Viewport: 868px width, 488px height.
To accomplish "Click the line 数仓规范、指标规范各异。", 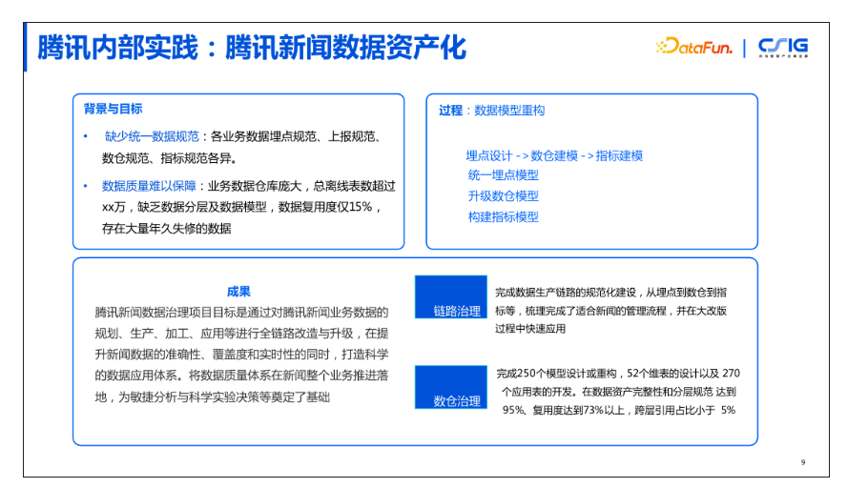I will point(171,158).
